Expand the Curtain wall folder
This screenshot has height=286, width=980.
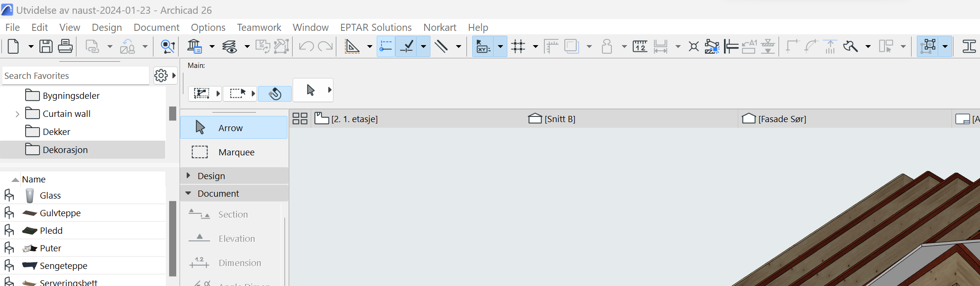(17, 114)
